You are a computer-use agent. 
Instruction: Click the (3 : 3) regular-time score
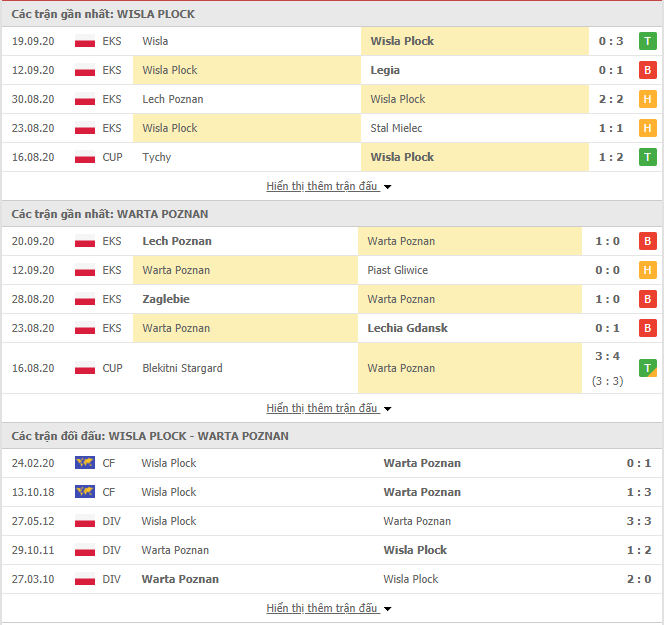[x=607, y=381]
